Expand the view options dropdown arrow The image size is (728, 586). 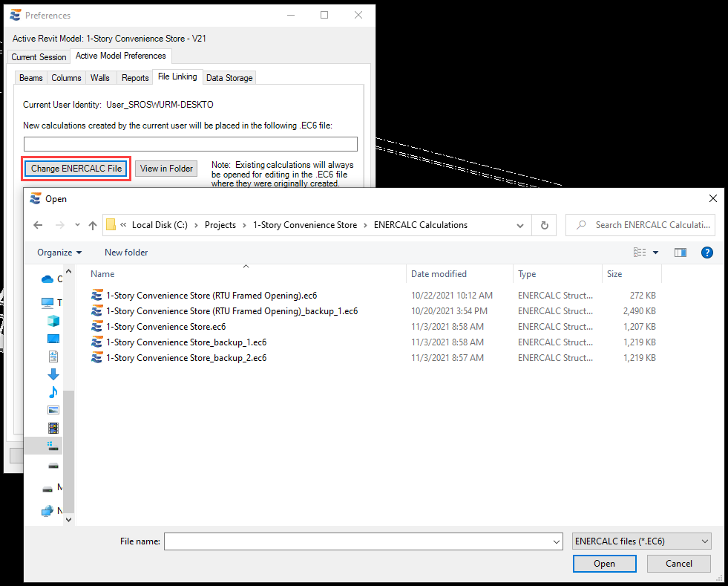click(655, 253)
